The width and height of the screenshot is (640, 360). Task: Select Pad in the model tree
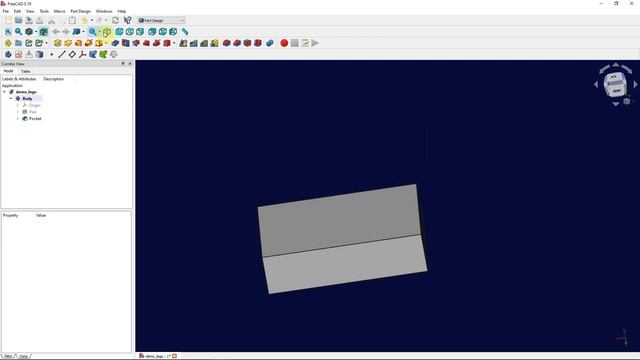[33, 112]
